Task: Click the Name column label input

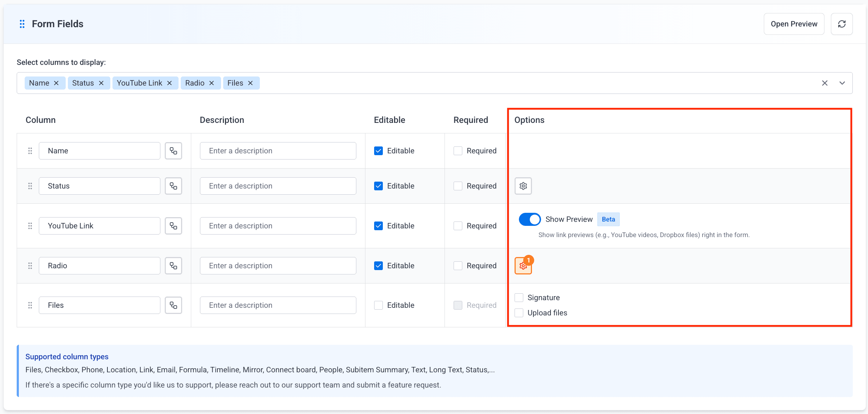Action: (x=99, y=151)
